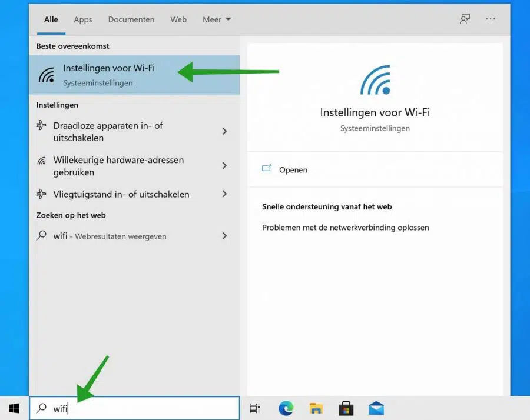Screen dimensions: 530x420
Task: Expand chevron for Draadloze apparaten in- of uitschakelen
Action: [224, 131]
